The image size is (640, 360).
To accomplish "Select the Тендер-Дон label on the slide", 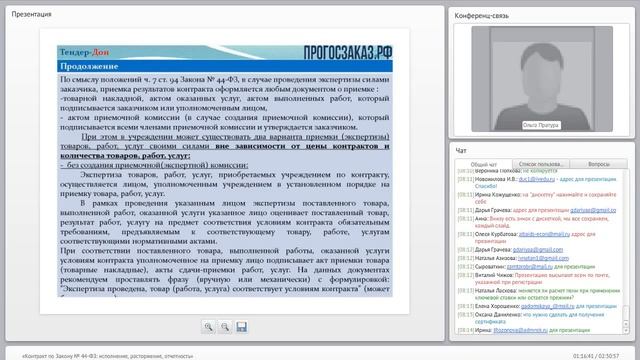I will 84,52.
